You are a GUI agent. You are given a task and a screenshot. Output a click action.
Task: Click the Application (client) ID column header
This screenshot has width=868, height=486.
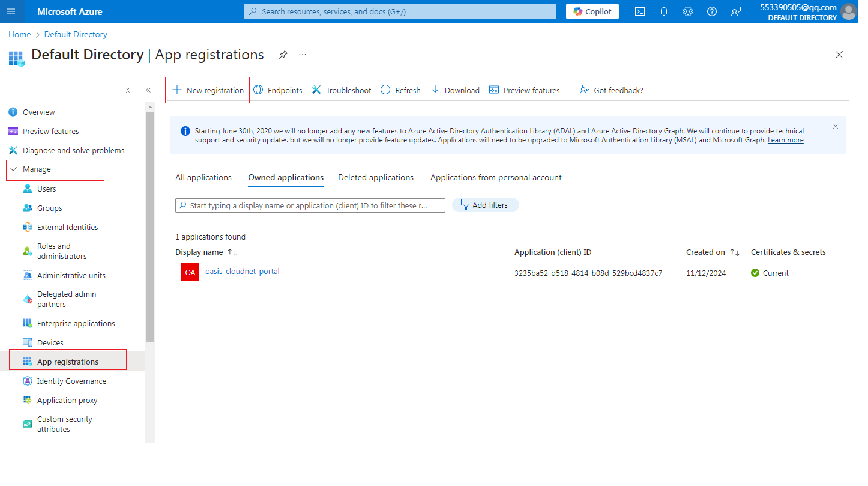click(x=553, y=252)
